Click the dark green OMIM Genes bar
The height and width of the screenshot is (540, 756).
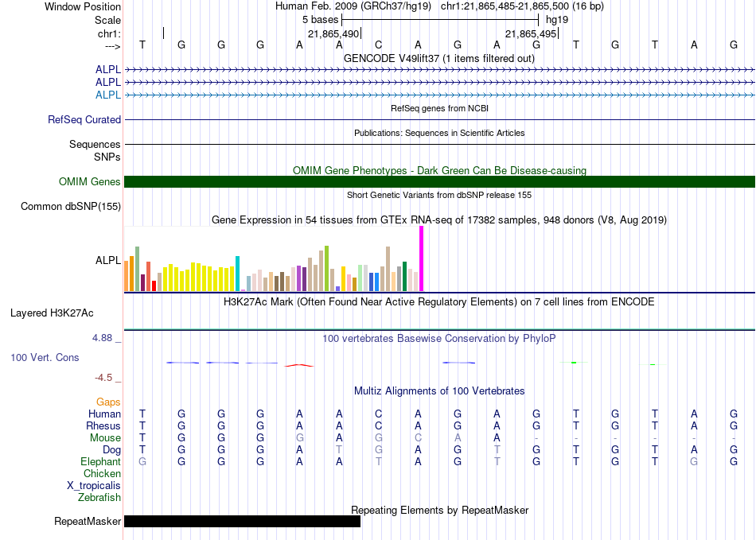[x=439, y=181]
